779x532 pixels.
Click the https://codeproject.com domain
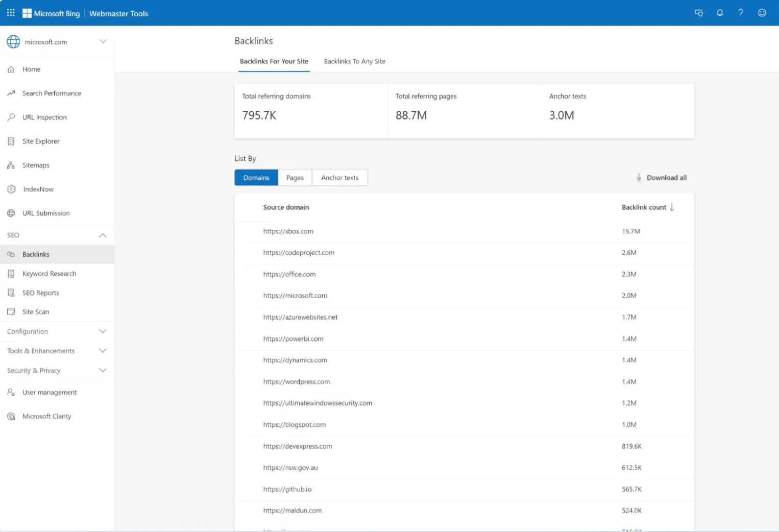pyautogui.click(x=299, y=253)
